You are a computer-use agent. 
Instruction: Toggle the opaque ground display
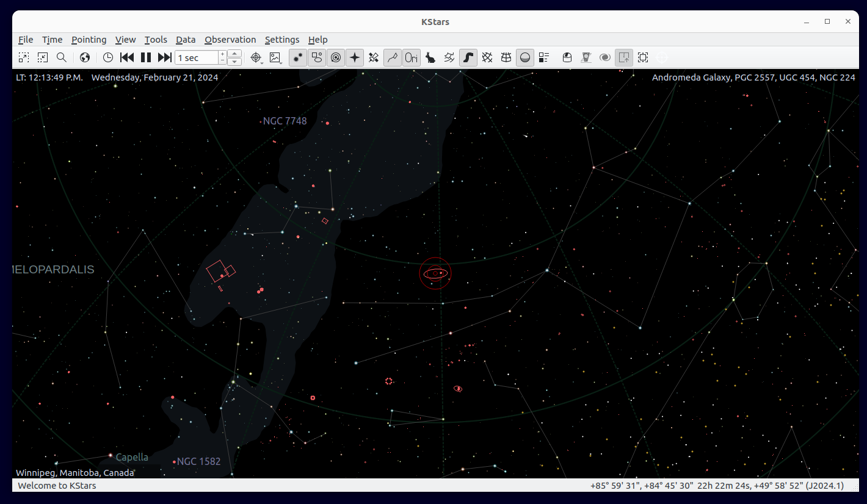click(x=525, y=57)
